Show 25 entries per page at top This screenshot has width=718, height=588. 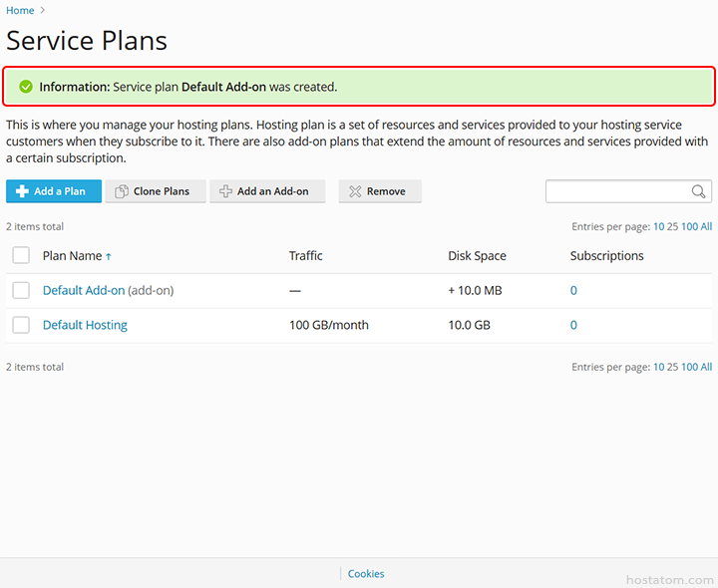click(x=672, y=227)
